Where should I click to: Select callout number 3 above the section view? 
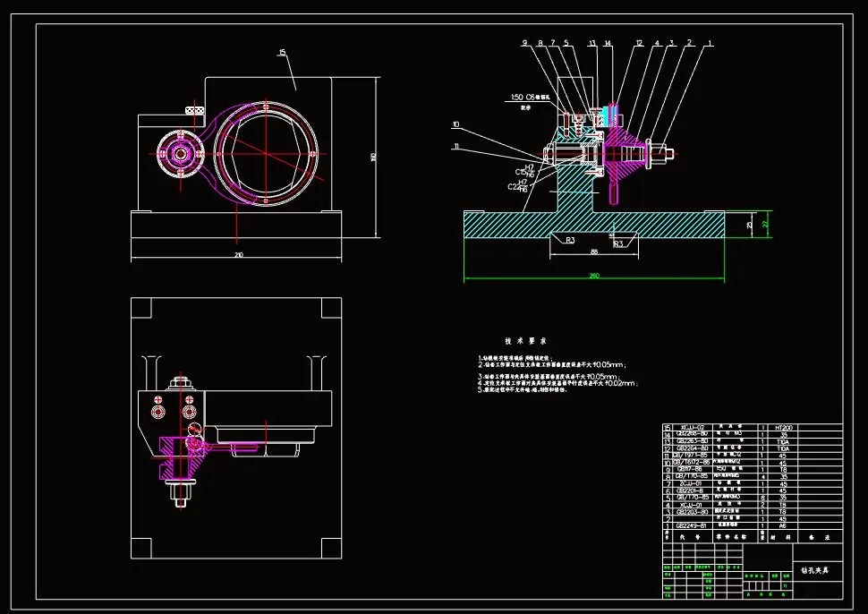[x=671, y=43]
